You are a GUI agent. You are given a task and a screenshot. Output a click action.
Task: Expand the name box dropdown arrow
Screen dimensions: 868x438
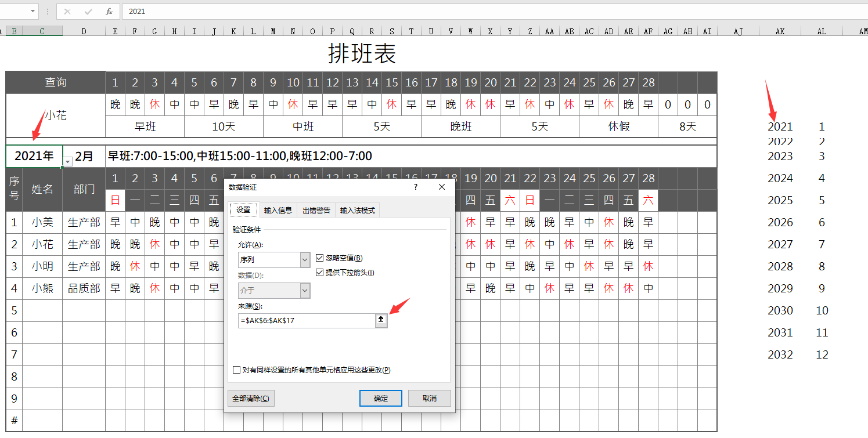coord(32,11)
